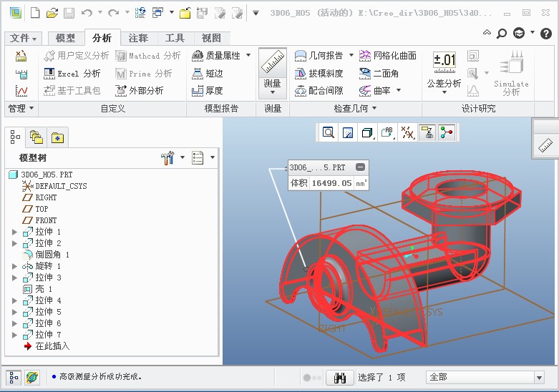Viewport: 559px width, 392px height.
Task: Click the refit zoom icon in graphics toolbar
Action: point(328,132)
